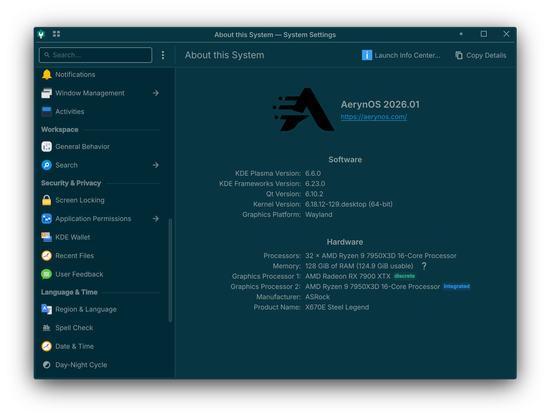Click the memory help question mark
The height and width of the screenshot is (419, 550).
[x=424, y=266]
